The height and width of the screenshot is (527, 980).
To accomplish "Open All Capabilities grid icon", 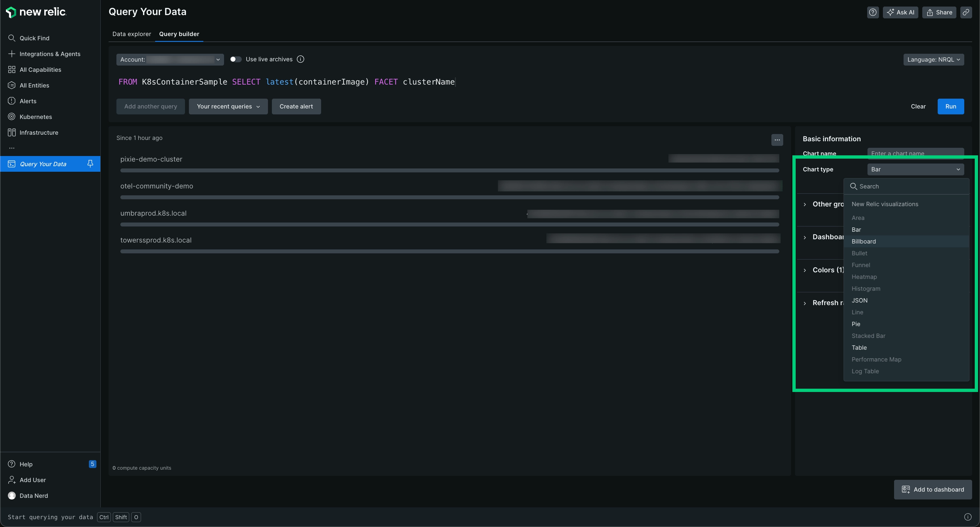I will click(x=12, y=69).
